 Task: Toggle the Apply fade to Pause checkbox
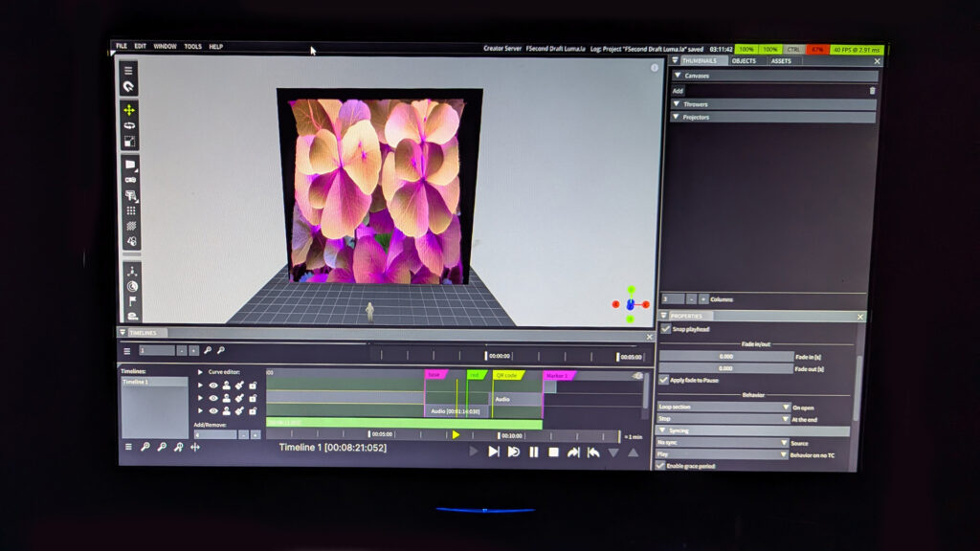[x=664, y=380]
